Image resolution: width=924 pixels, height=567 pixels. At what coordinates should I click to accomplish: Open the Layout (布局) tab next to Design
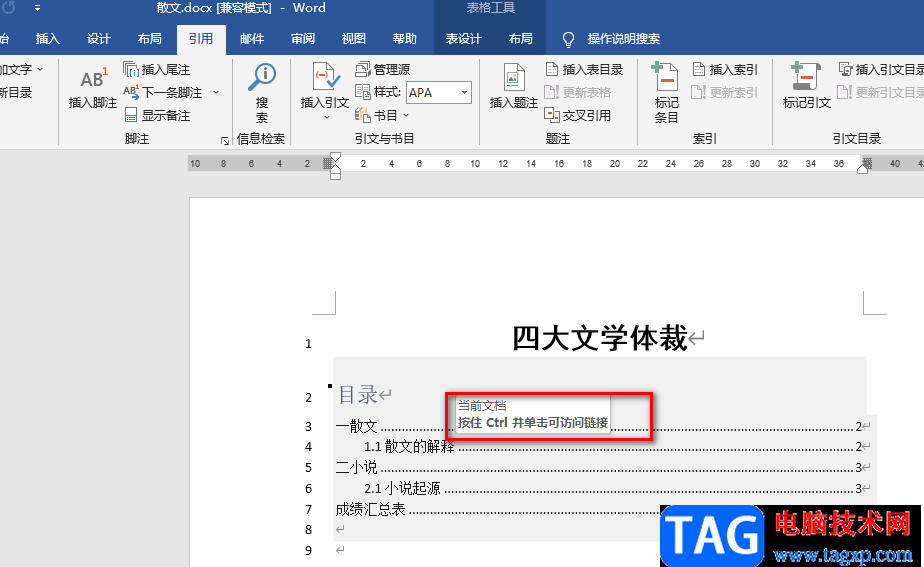[150, 39]
